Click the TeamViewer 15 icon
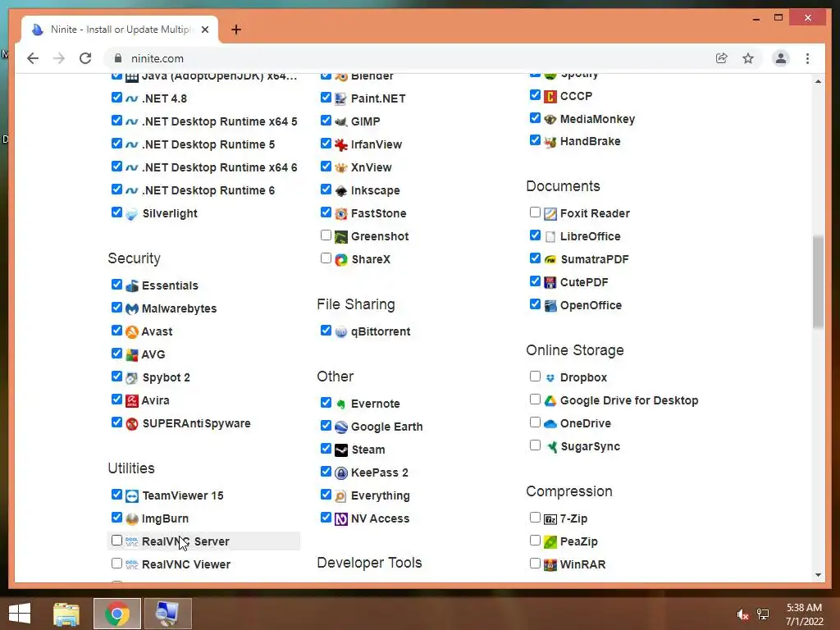Screen dimensions: 840x630 (x=132, y=496)
